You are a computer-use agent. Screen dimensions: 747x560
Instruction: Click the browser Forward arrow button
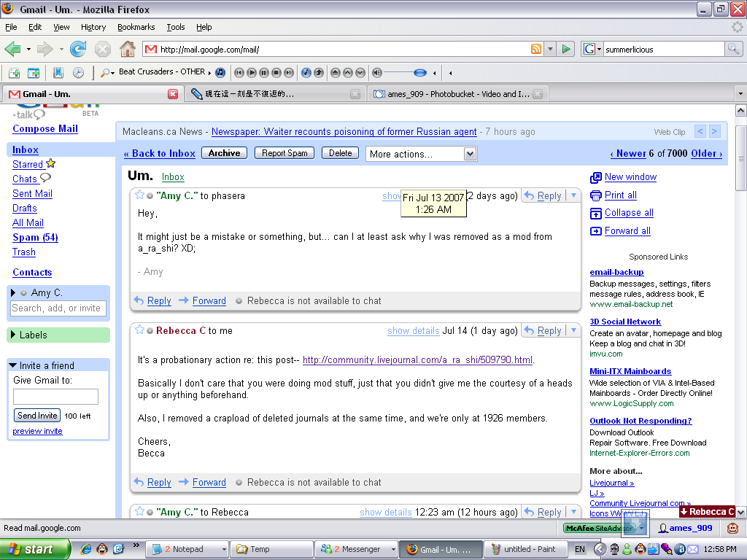[44, 49]
